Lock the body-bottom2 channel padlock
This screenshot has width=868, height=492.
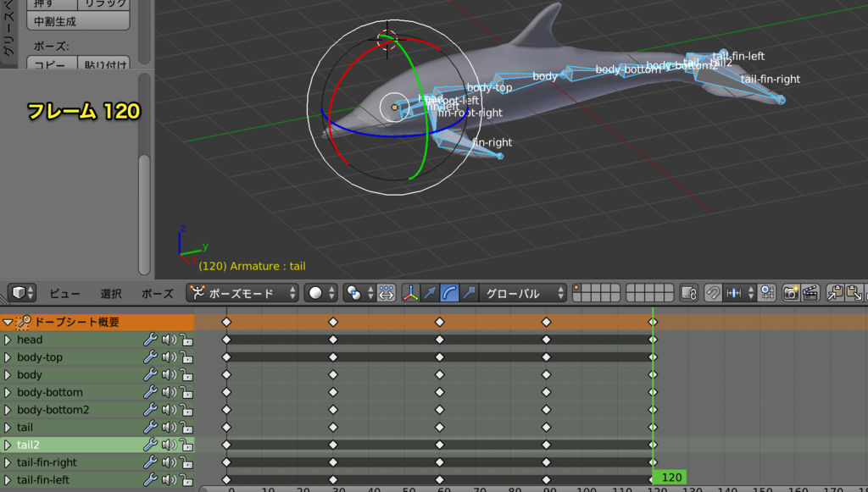[x=186, y=410]
